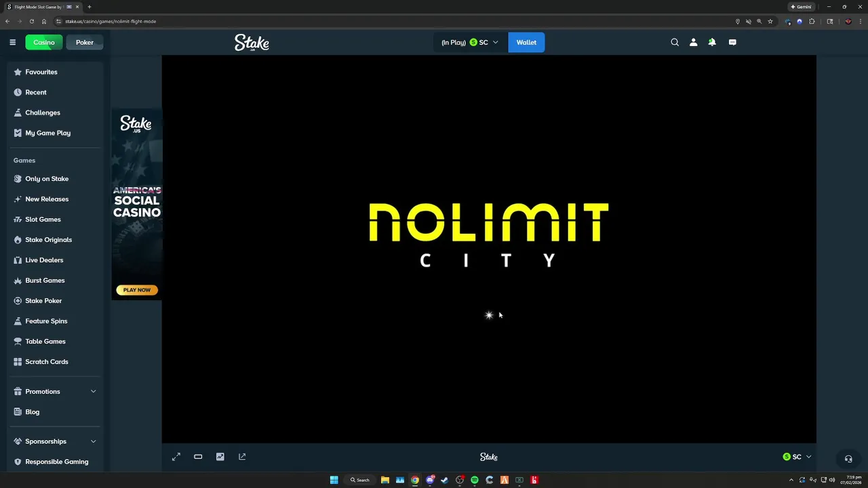The width and height of the screenshot is (868, 488).
Task: Open notifications bell icon
Action: [x=712, y=42]
